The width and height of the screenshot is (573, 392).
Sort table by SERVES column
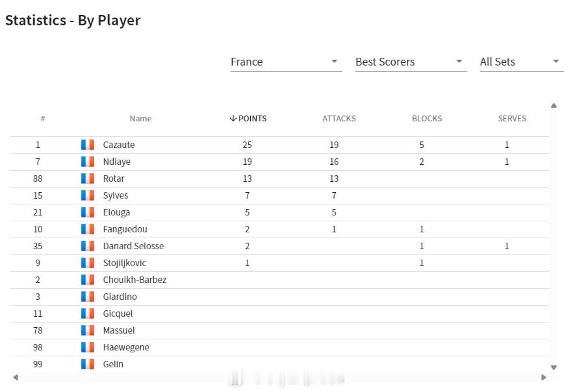[x=512, y=119]
